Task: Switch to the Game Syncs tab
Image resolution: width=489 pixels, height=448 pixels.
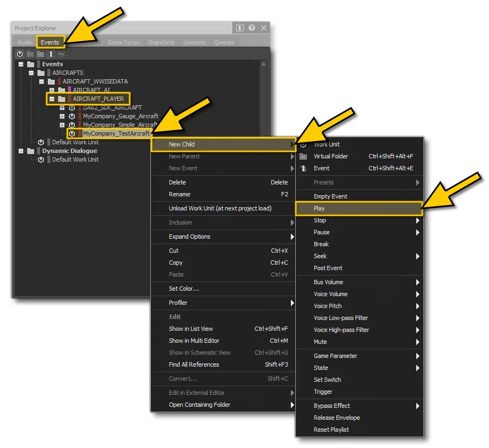Action: click(123, 42)
